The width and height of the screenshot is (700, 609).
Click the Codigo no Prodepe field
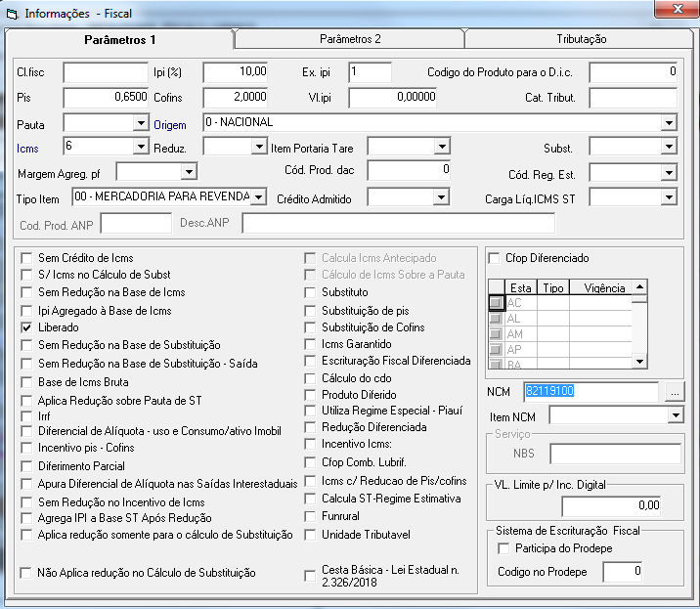click(x=623, y=572)
